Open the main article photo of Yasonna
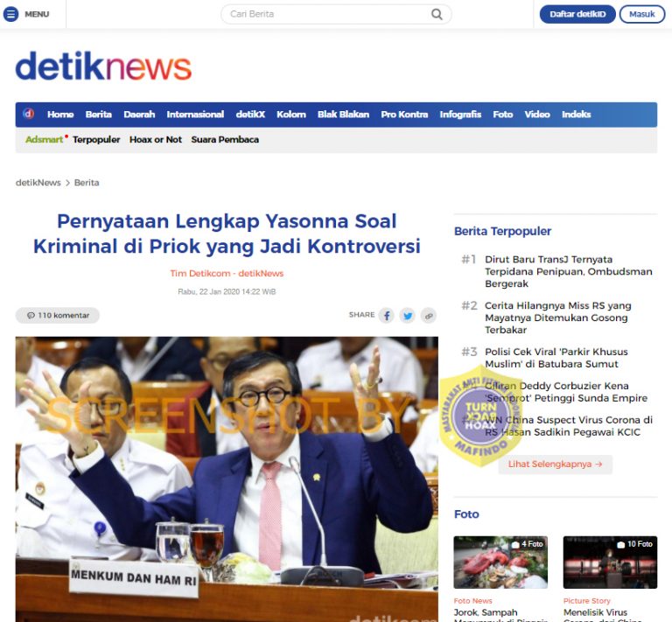The height and width of the screenshot is (622, 672). pyautogui.click(x=227, y=479)
